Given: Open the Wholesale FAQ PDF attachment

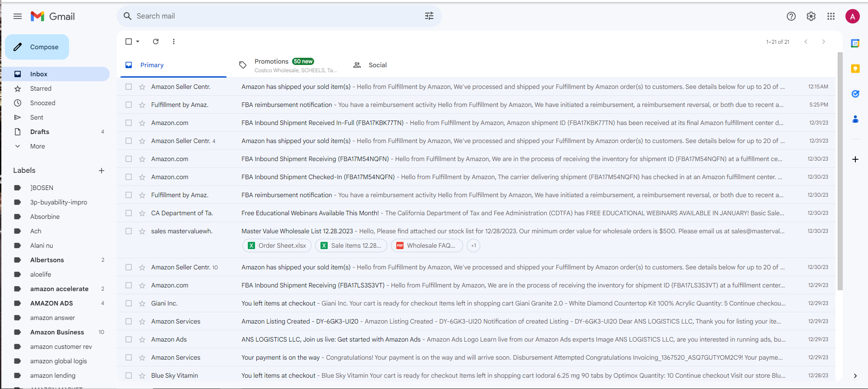Looking at the screenshot, I should [x=427, y=245].
